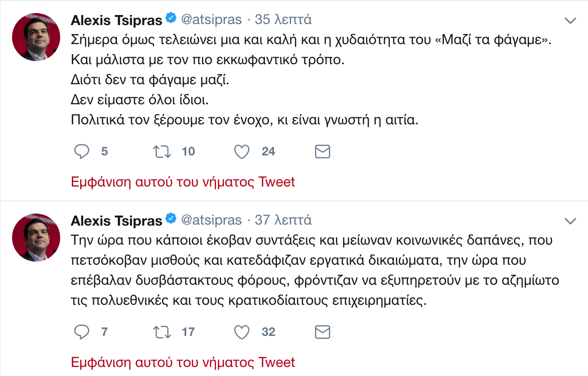Share the second tweet by direct message

[x=323, y=332]
